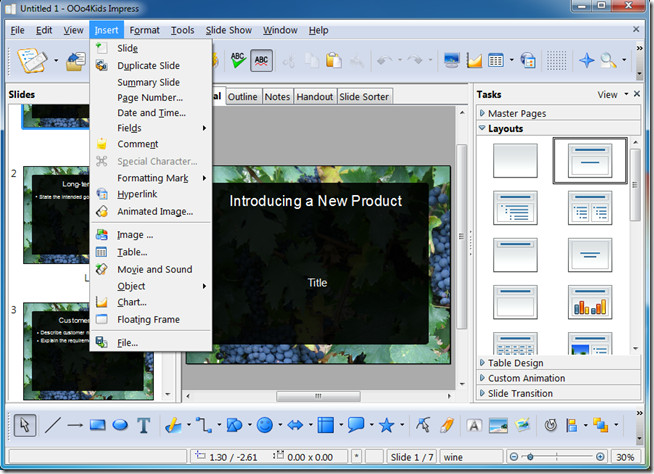654x474 pixels.
Task: Adjust the zoom slider handle
Action: pyautogui.click(x=530, y=457)
